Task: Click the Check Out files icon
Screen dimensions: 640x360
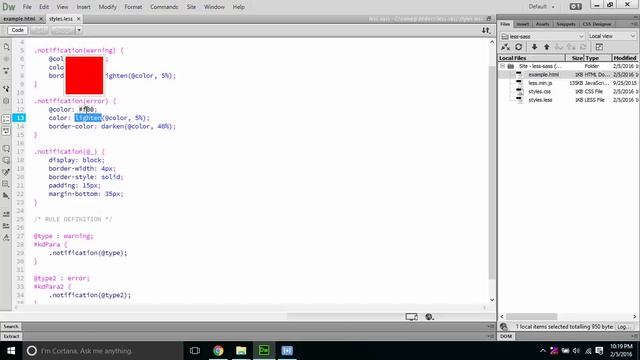Action: [559, 47]
